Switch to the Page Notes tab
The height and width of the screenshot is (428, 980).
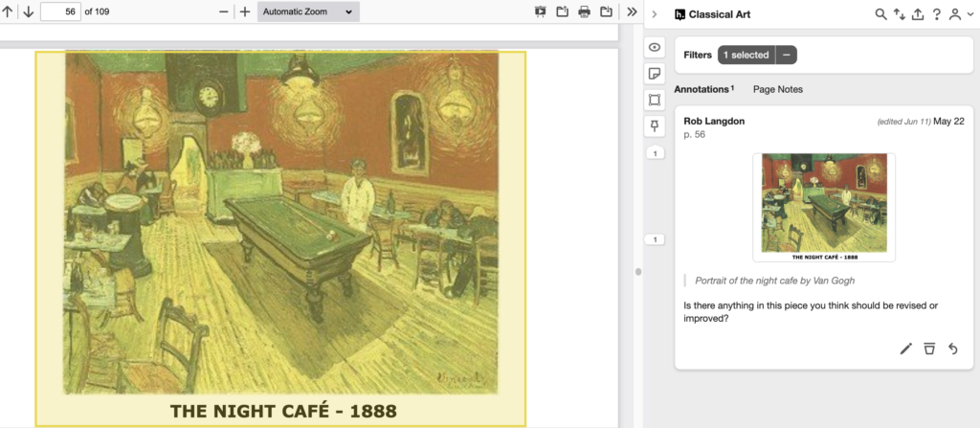(777, 89)
